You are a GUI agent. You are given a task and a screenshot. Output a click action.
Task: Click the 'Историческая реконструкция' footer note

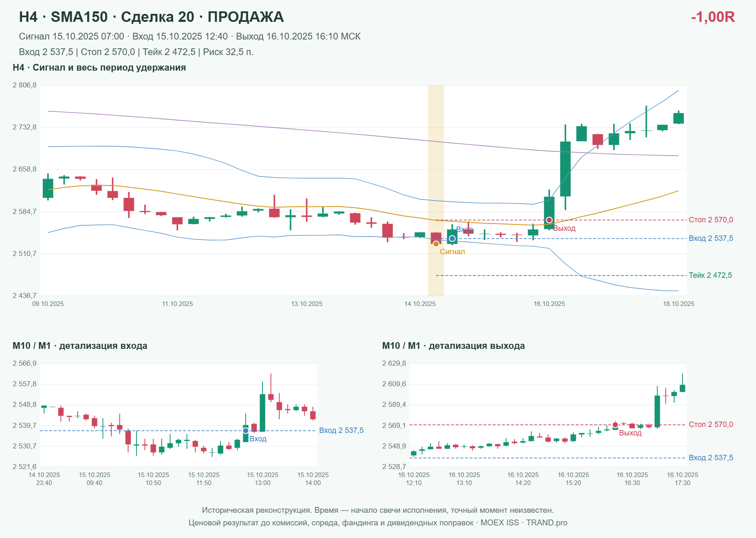[378, 510]
